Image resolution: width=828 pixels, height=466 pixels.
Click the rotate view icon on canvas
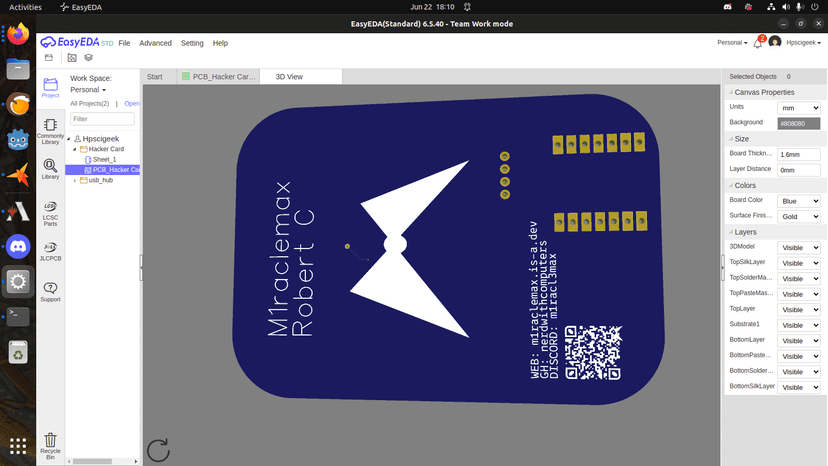point(158,450)
